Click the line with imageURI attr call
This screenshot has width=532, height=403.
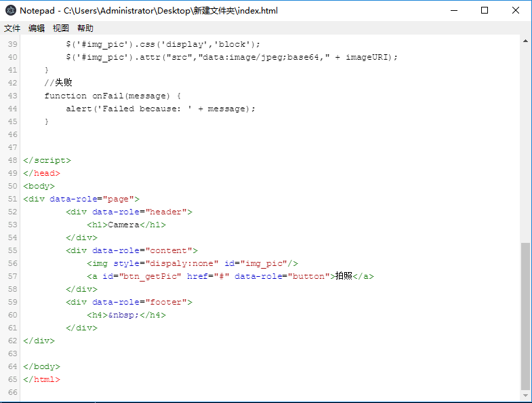232,57
